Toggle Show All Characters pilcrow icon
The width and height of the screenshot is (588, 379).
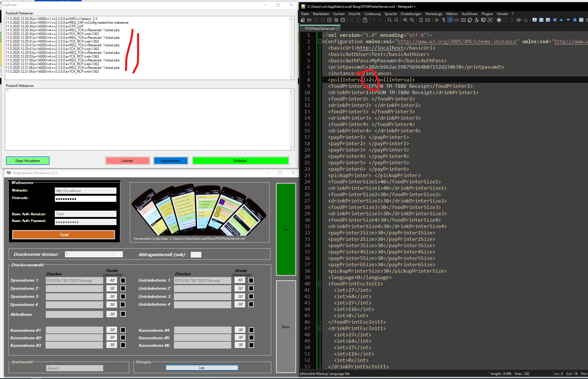(x=443, y=20)
